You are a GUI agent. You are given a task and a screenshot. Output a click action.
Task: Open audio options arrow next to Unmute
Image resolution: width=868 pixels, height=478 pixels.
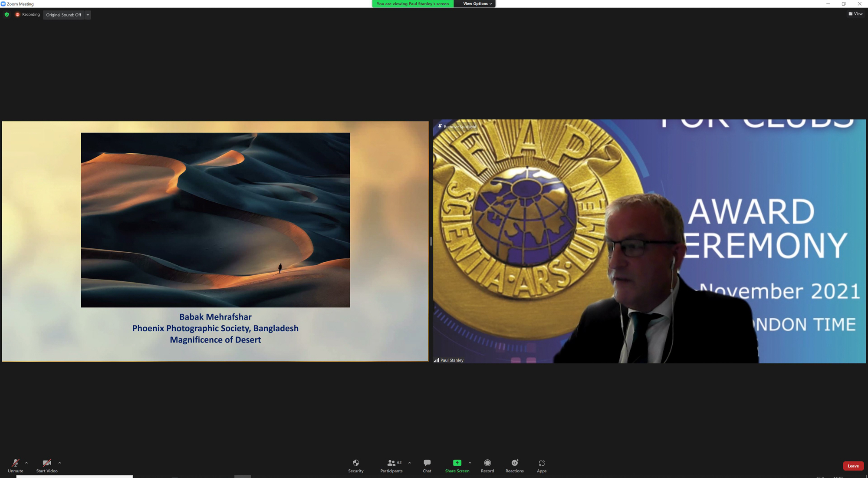(26, 463)
